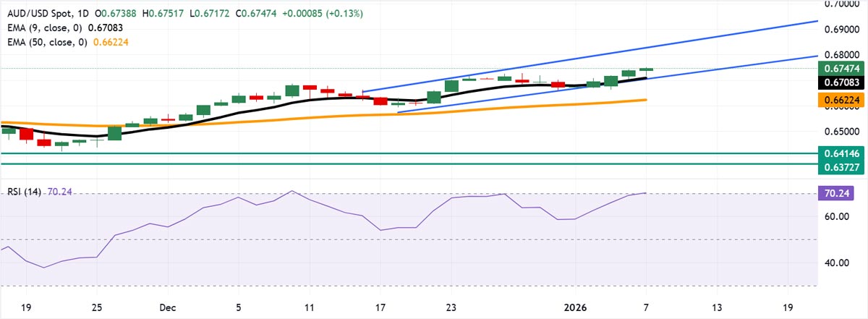868x319 pixels.
Task: Click the 0.69000 price axis label
Action: click(842, 30)
